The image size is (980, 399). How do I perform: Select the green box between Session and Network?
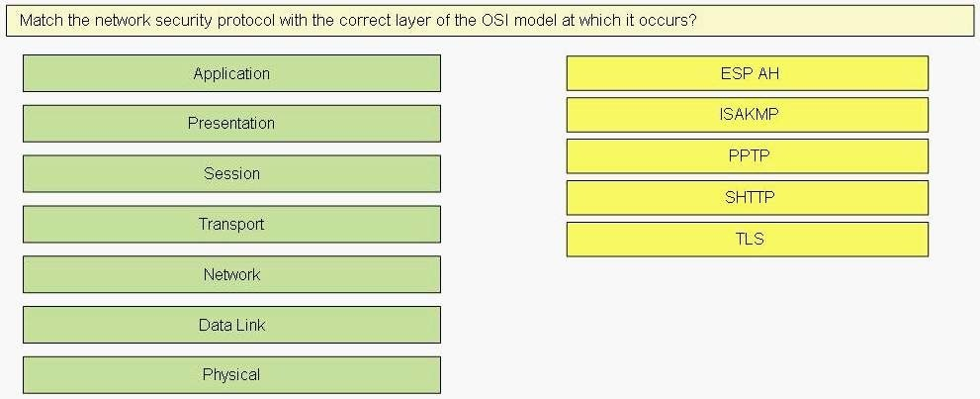click(231, 224)
